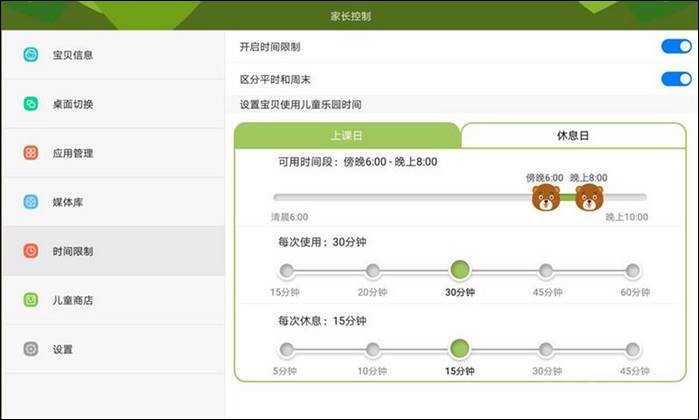Click the 设置 gear icon

click(x=31, y=349)
